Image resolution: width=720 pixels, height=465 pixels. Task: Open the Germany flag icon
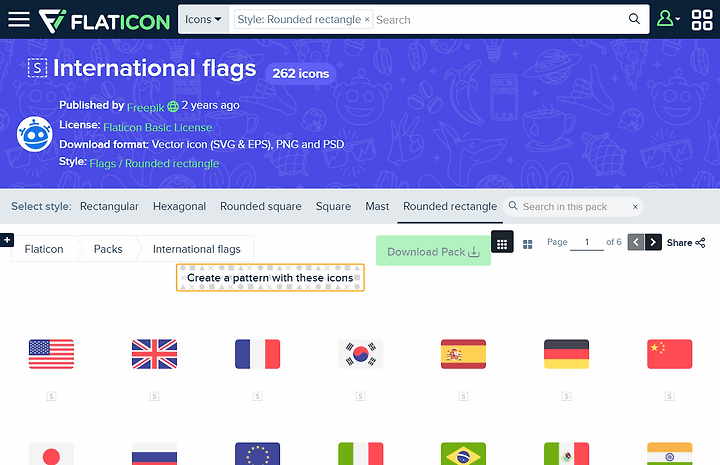566,354
